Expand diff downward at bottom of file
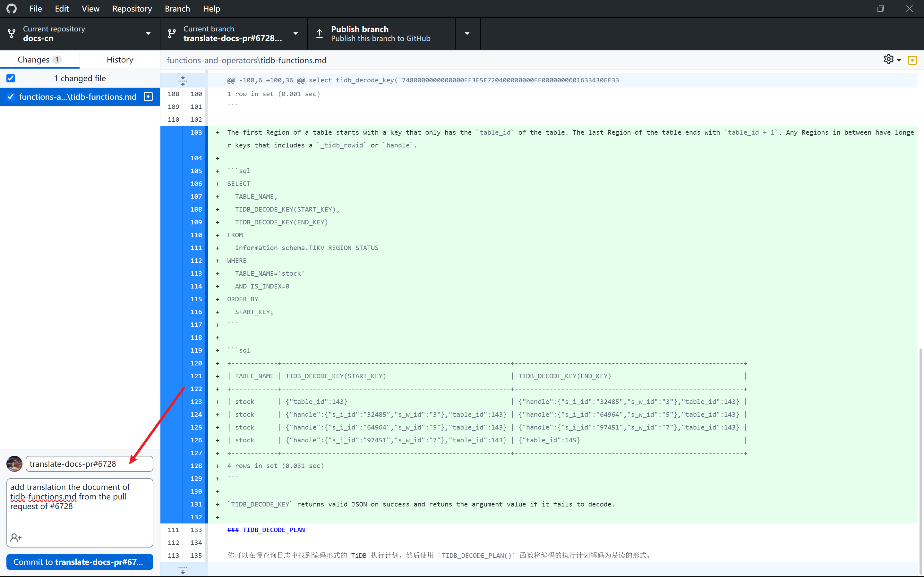The image size is (924, 577). pyautogui.click(x=183, y=570)
